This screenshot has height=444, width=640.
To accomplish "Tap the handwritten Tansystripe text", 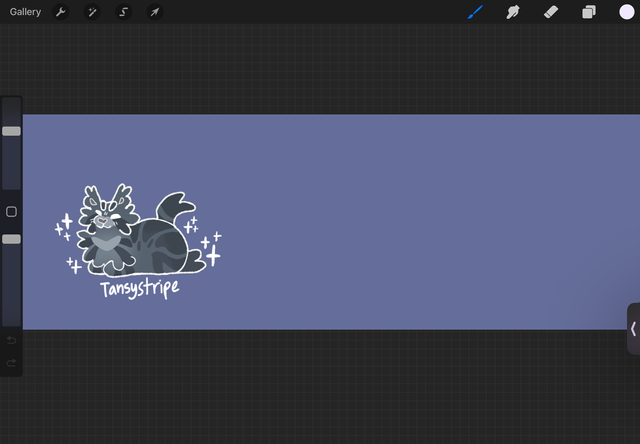I will 140,289.
